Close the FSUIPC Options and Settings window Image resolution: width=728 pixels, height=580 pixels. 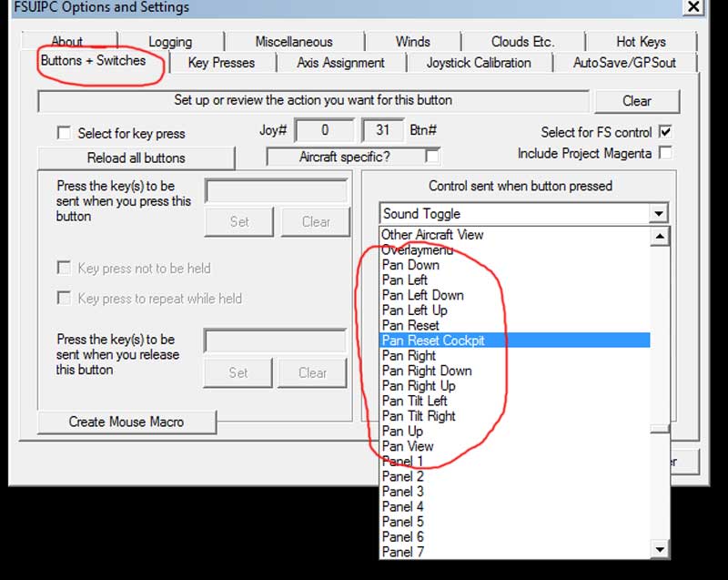pyautogui.click(x=693, y=6)
